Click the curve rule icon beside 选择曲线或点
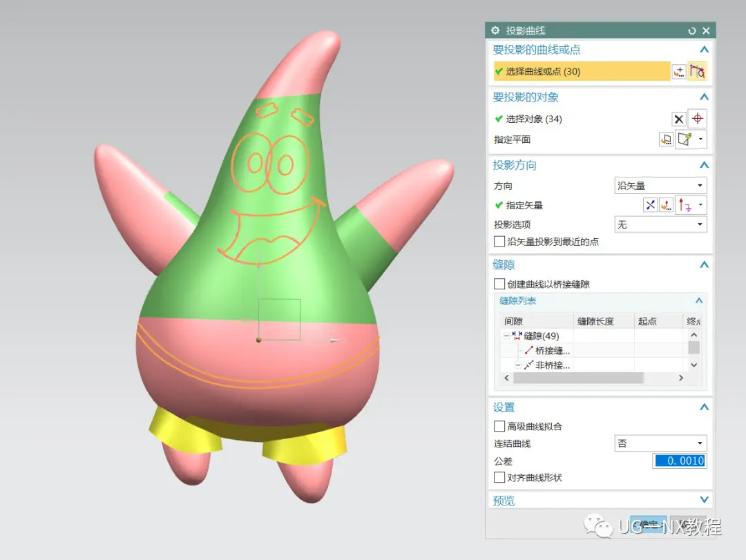746x560 pixels. (698, 71)
